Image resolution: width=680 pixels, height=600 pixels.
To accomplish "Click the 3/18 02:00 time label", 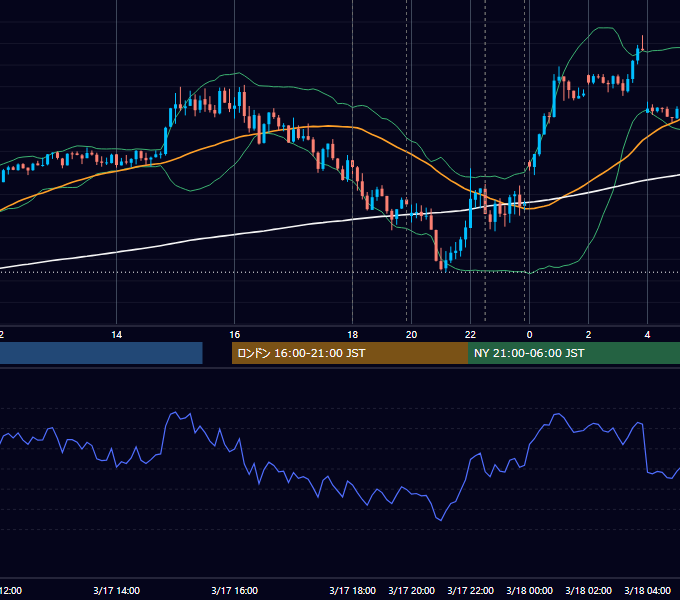I will point(588,590).
